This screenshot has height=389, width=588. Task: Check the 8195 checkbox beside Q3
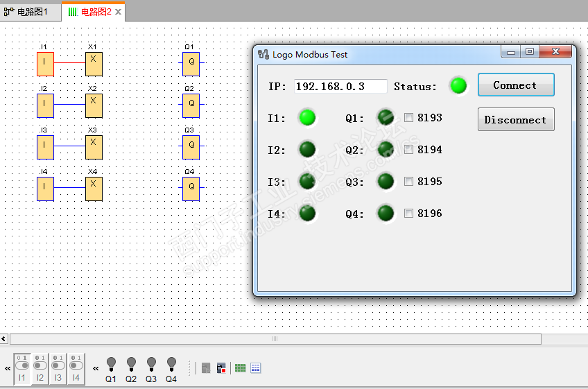pos(408,182)
